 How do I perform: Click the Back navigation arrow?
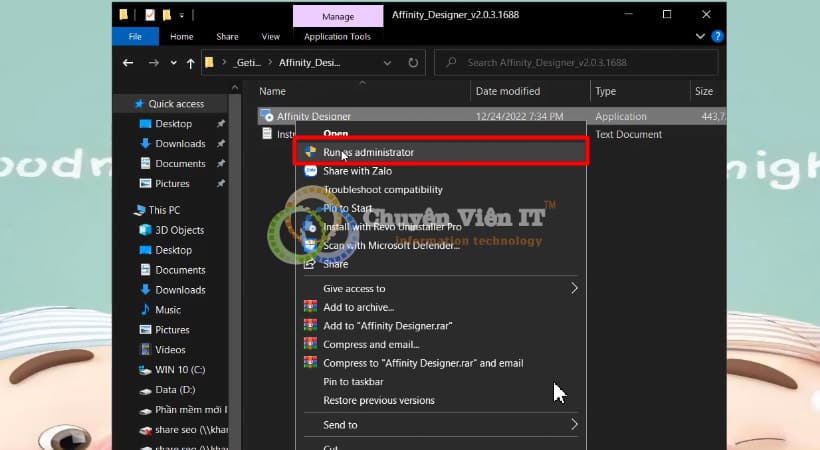(x=128, y=63)
